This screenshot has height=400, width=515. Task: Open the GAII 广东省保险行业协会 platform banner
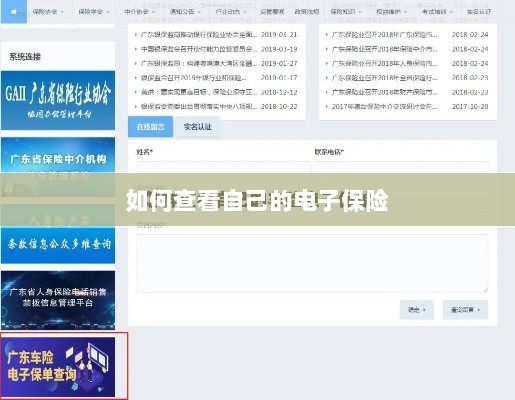click(x=58, y=100)
